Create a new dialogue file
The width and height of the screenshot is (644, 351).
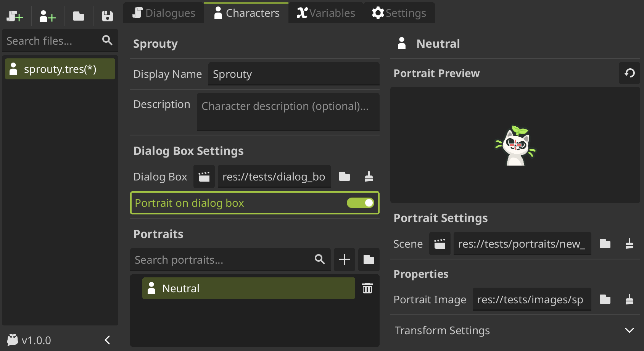(x=15, y=16)
